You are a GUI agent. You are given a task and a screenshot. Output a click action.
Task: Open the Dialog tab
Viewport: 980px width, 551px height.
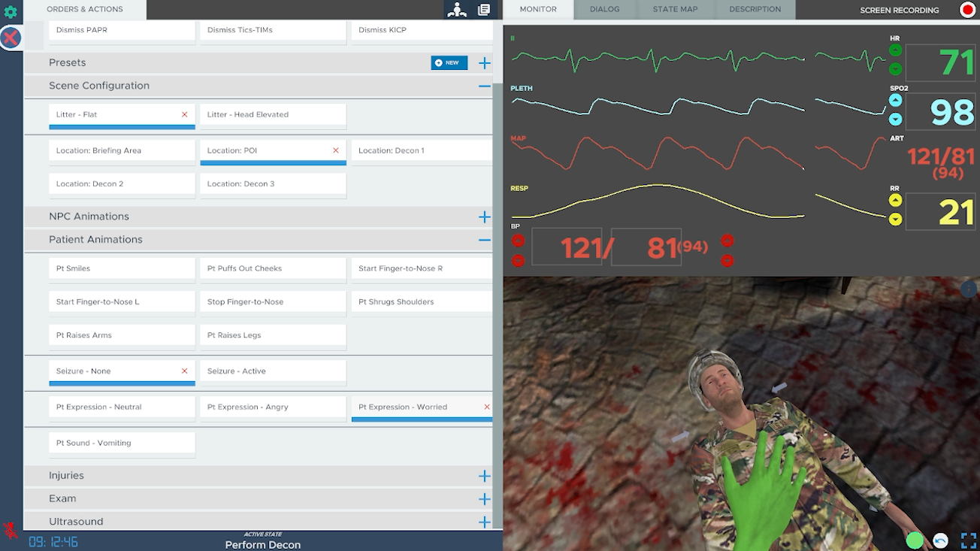604,10
